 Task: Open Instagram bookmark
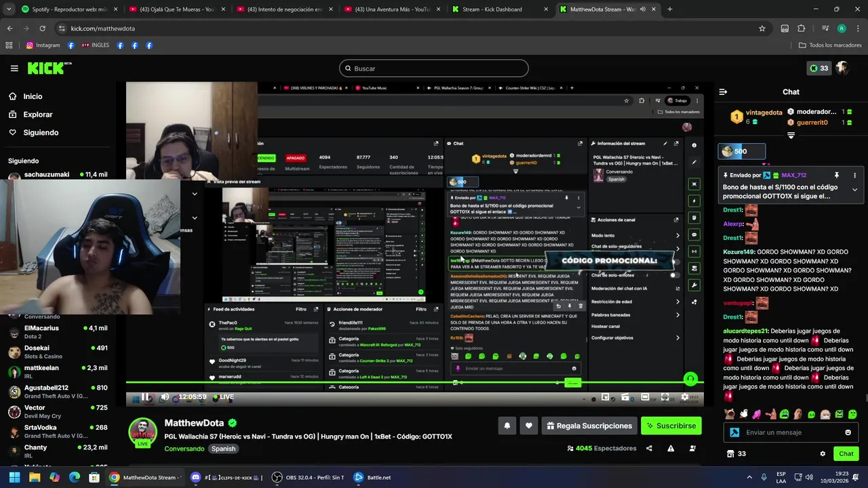click(43, 45)
